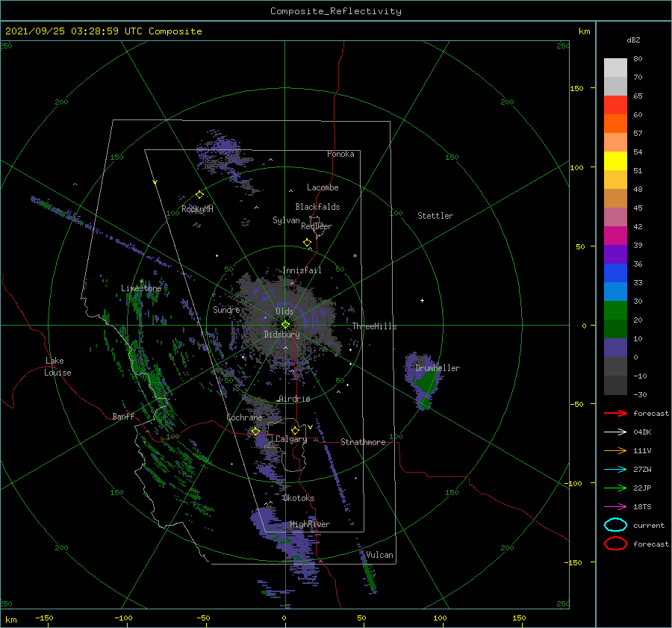Image resolution: width=672 pixels, height=628 pixels.
Task: Click the dark grey -30 dBZ swatch
Action: [615, 385]
